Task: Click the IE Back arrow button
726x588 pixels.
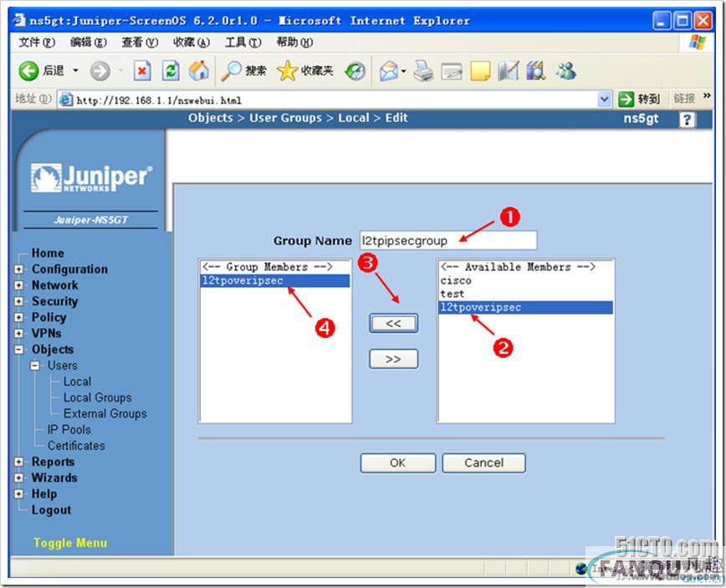Action: 28,71
